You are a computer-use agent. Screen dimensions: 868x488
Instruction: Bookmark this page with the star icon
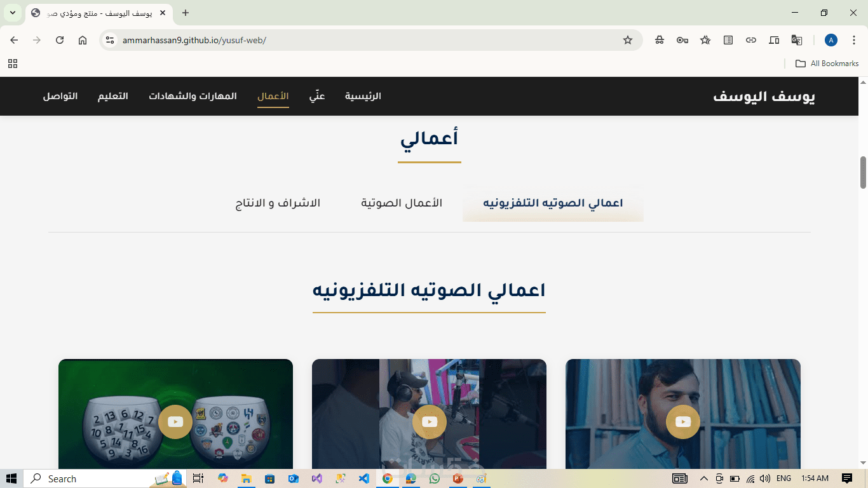pyautogui.click(x=628, y=40)
